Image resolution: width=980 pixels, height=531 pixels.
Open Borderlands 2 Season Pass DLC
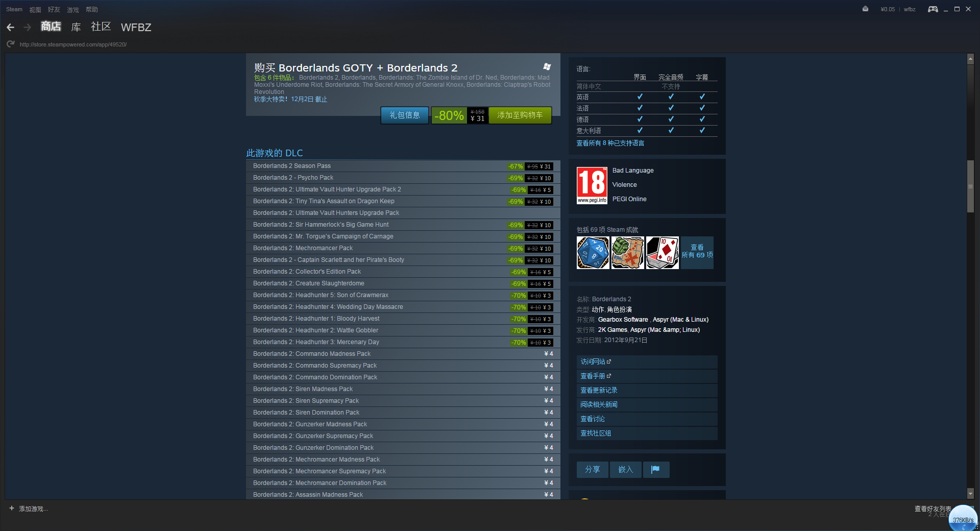[403, 166]
